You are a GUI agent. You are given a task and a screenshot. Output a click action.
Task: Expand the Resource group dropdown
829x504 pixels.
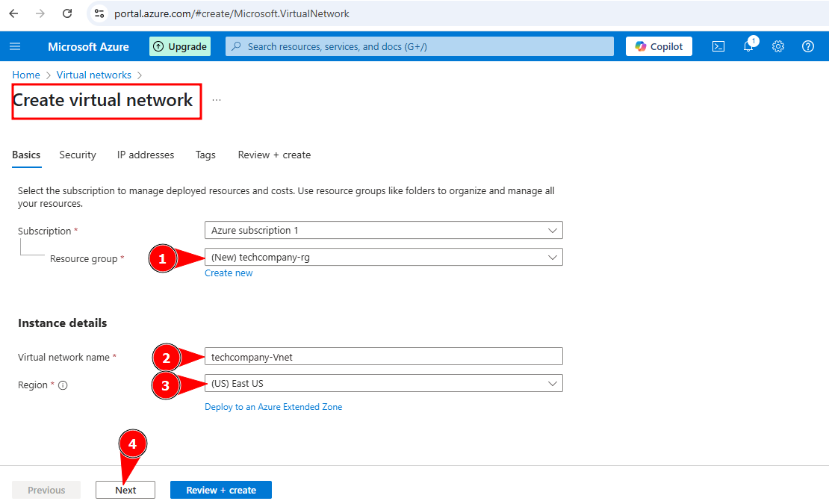click(x=384, y=258)
